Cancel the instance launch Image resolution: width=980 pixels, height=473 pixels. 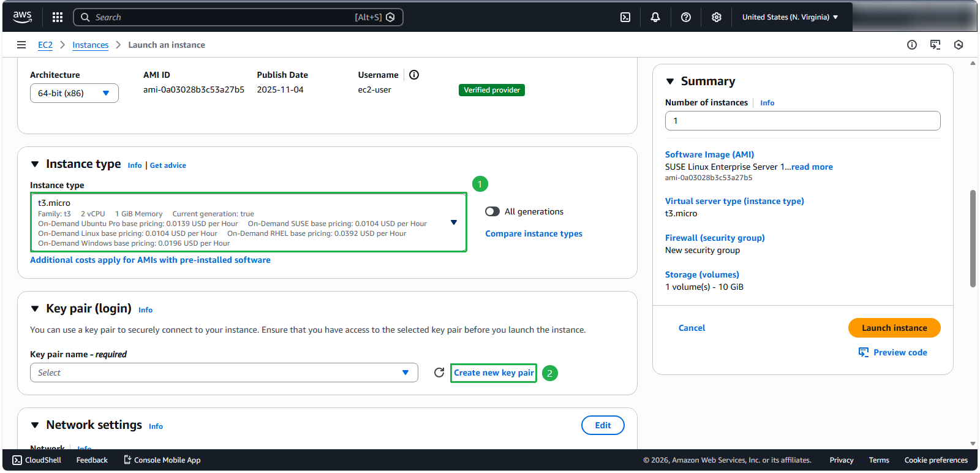pyautogui.click(x=692, y=328)
